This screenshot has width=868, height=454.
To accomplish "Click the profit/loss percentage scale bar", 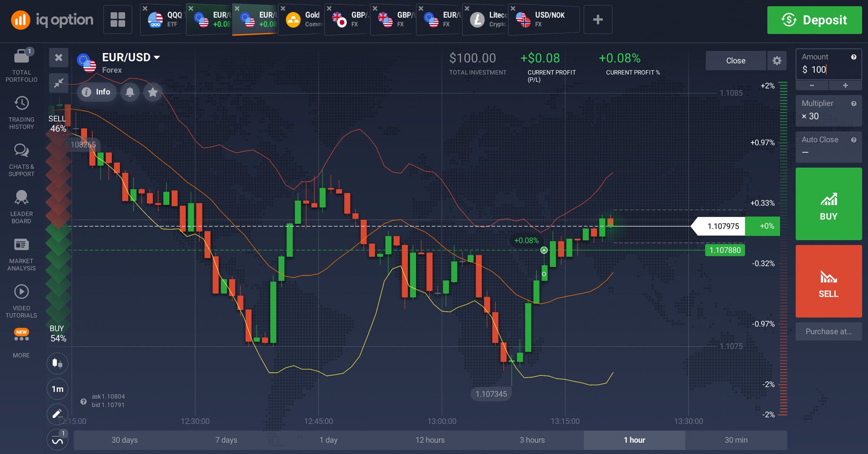I will tap(783, 249).
